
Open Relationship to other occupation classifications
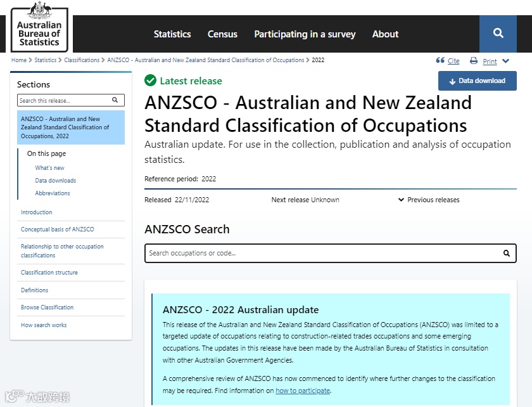pos(62,250)
